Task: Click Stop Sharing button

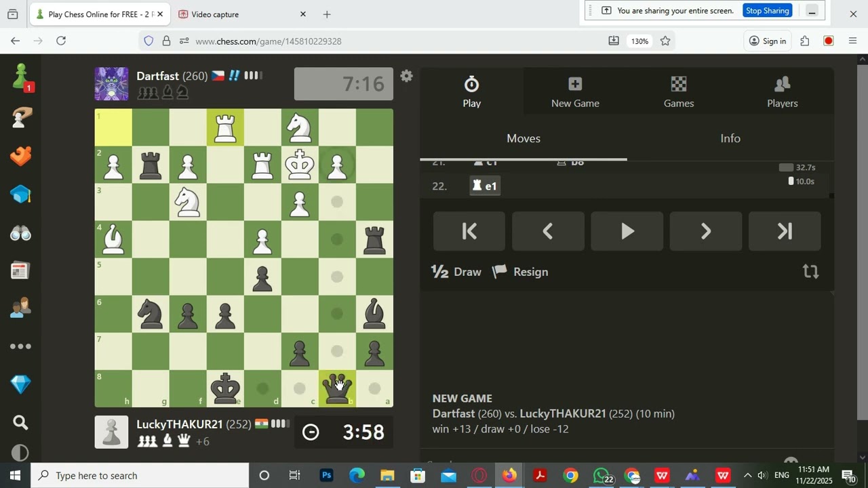Action: point(767,11)
